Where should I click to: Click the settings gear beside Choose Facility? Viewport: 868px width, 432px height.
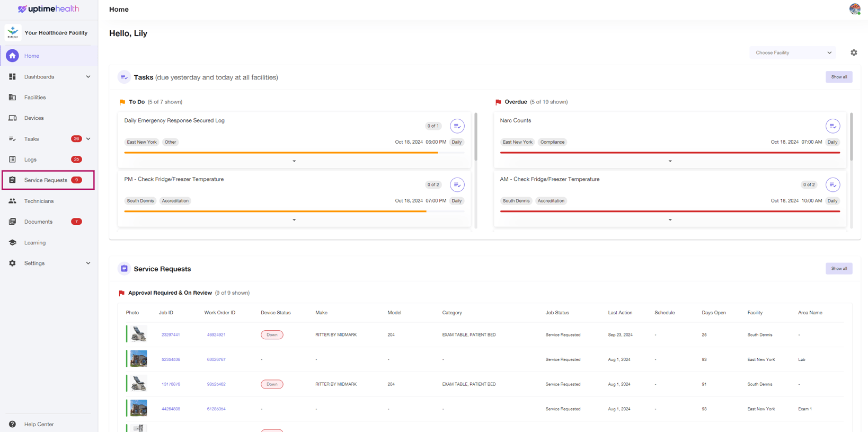[854, 52]
